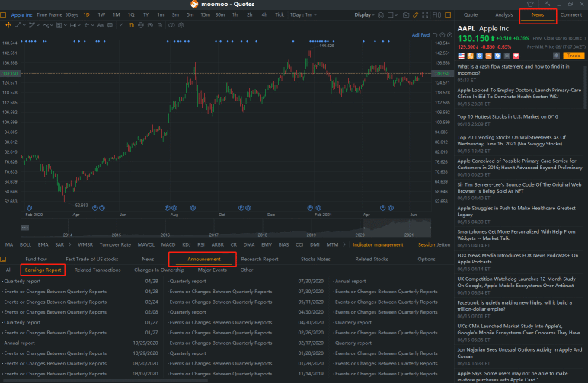Click the timeline range slider handle
The width and height of the screenshot is (588, 383).
[x=364, y=228]
